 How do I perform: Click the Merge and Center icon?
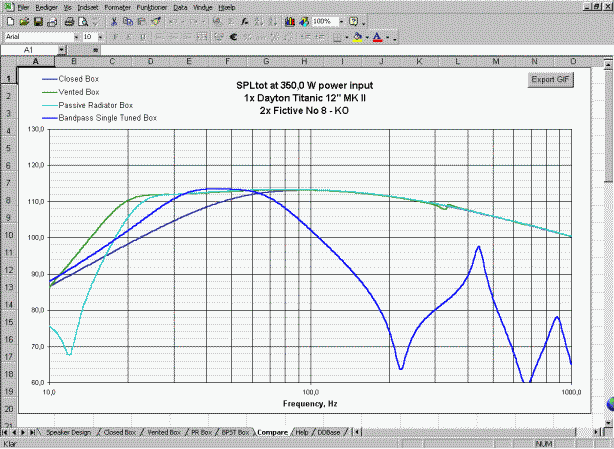point(201,37)
